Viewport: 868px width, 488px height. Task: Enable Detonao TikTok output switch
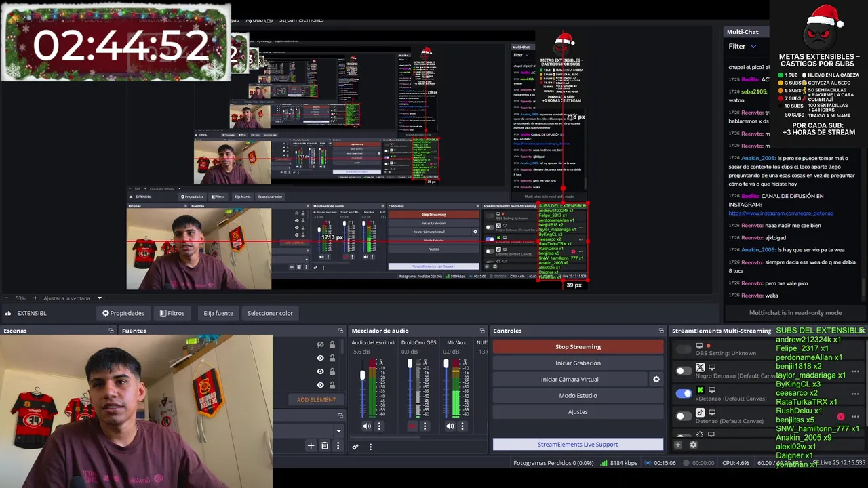[684, 415]
